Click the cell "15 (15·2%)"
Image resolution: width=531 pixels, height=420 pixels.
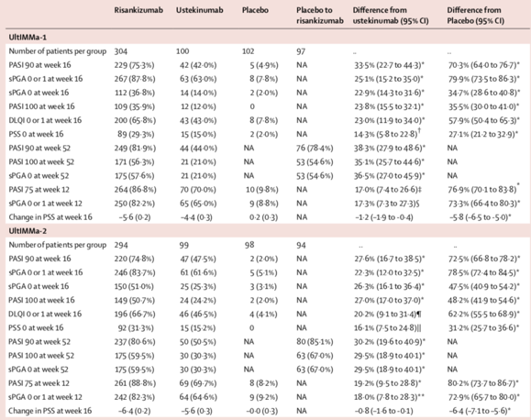pos(198,328)
